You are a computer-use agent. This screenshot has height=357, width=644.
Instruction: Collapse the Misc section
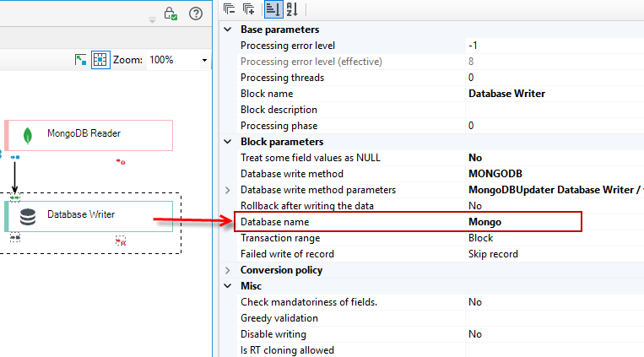pyautogui.click(x=228, y=286)
